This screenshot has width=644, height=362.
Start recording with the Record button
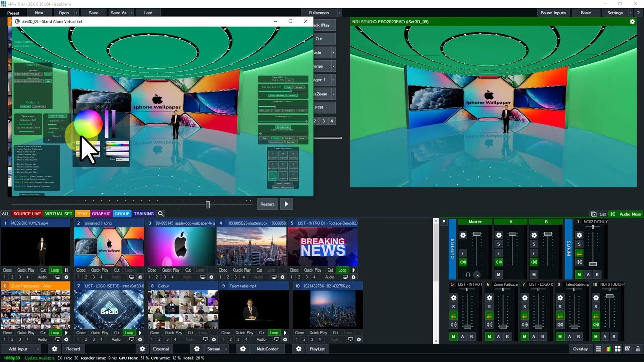click(73, 349)
